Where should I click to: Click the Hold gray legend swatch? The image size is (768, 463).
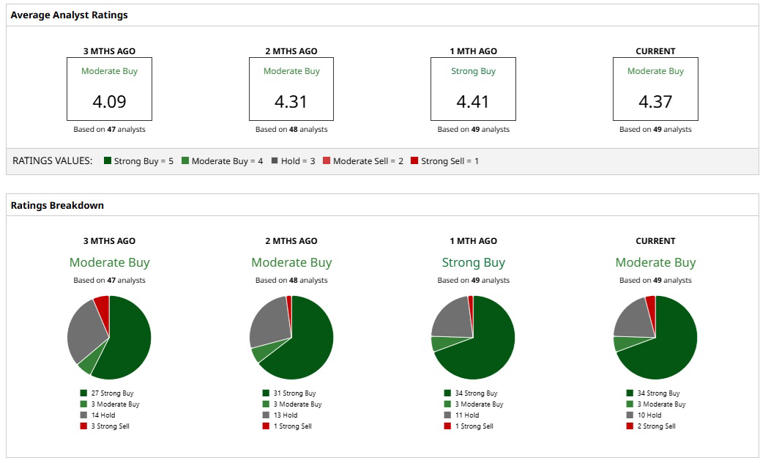(275, 160)
